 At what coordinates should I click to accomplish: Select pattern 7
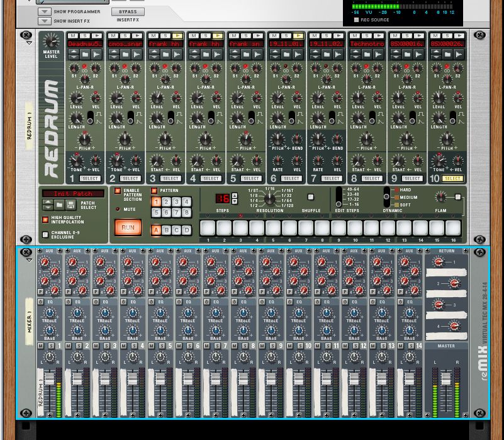coord(176,213)
